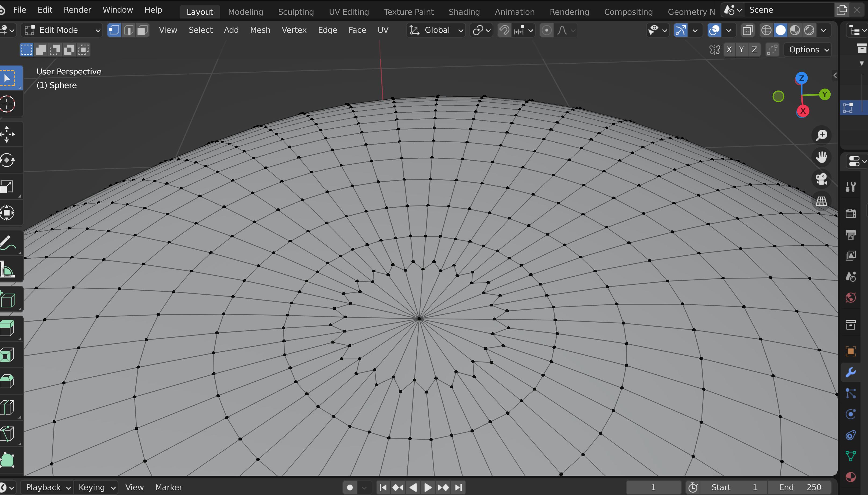Play the animation
The width and height of the screenshot is (868, 495).
[x=428, y=487]
